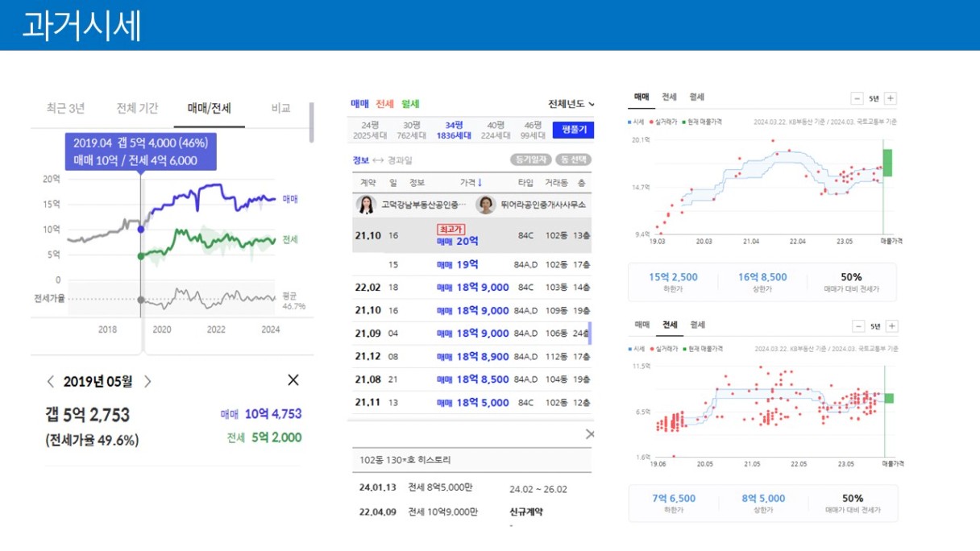The image size is (980, 551).
Task: Click the scrollbar beside the 비교 tab
Action: (312, 122)
